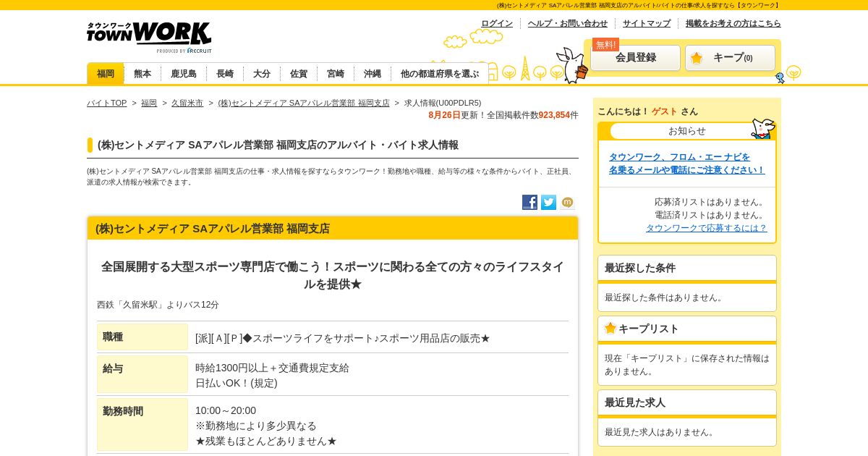
Task: Click the 求人情報(U00PDLR5) breadcrumb text
Action: click(x=443, y=103)
